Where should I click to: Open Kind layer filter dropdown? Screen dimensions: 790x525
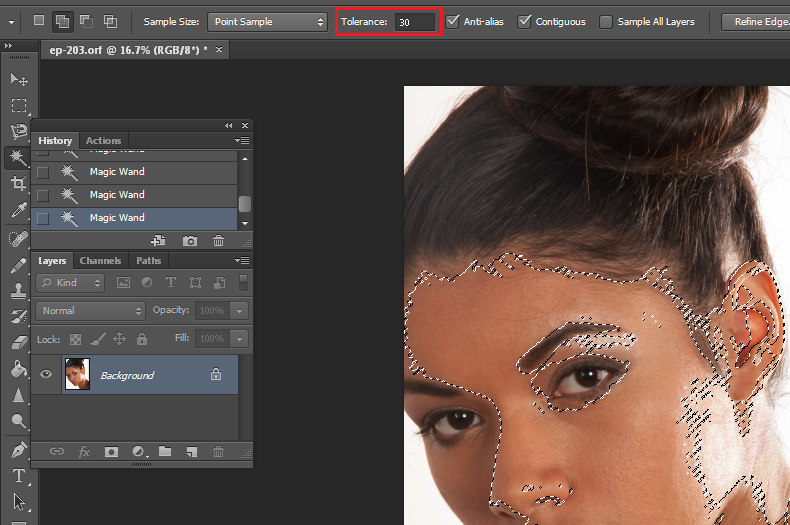coord(70,283)
